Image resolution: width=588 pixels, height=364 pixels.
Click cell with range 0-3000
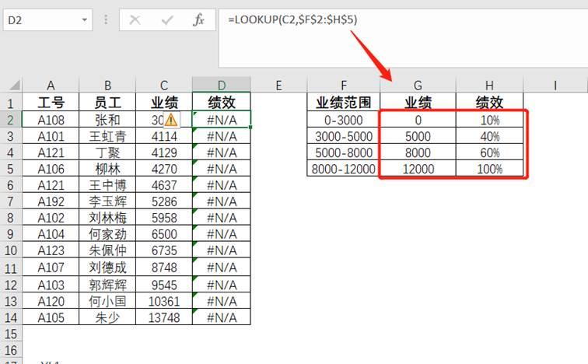coord(344,120)
